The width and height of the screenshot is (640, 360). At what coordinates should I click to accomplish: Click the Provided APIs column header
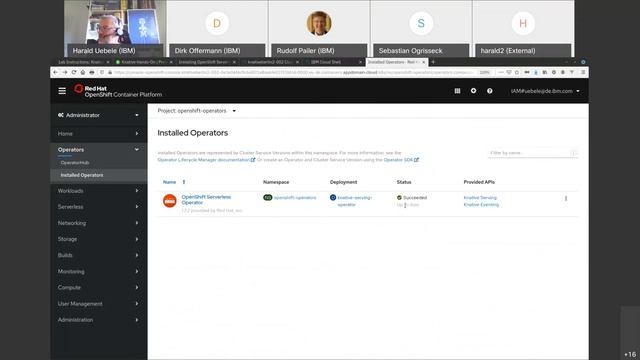[479, 182]
